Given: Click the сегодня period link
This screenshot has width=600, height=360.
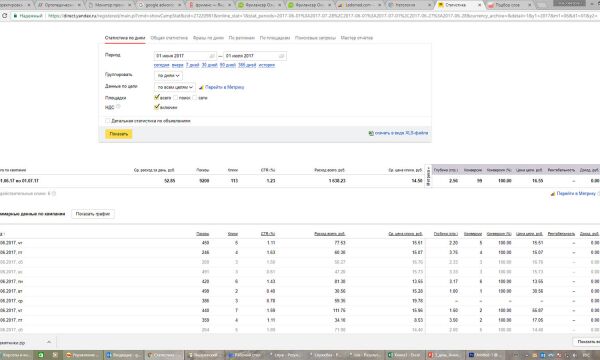Looking at the screenshot, I should (x=161, y=65).
